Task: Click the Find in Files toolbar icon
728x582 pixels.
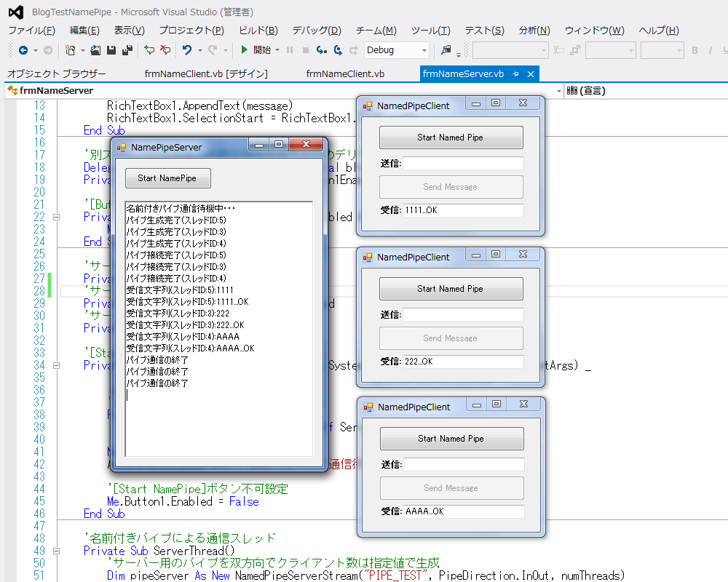Action: click(446, 49)
